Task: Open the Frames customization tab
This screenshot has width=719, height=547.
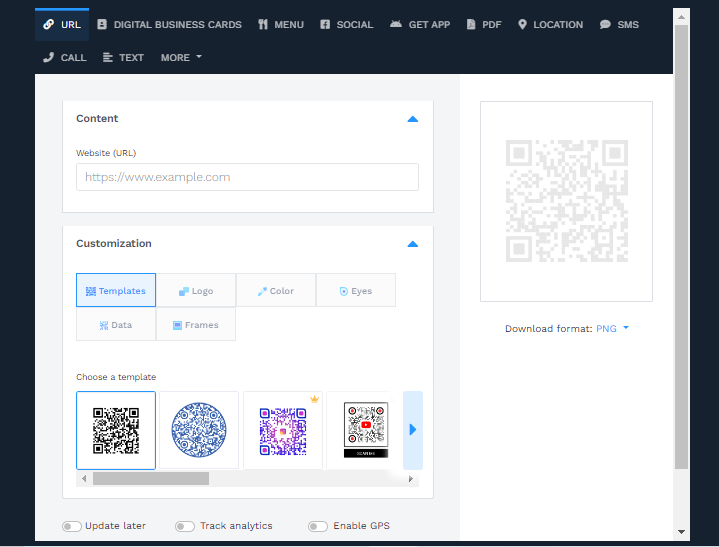Action: (x=196, y=324)
